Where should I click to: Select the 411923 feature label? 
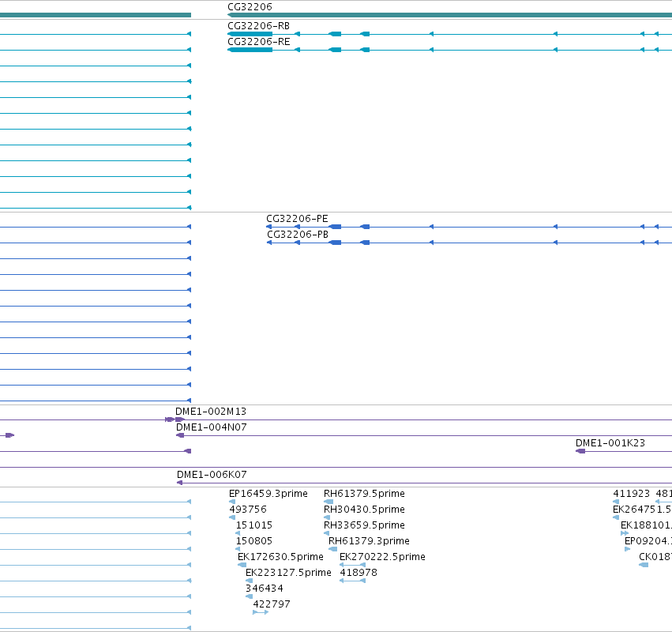click(631, 494)
